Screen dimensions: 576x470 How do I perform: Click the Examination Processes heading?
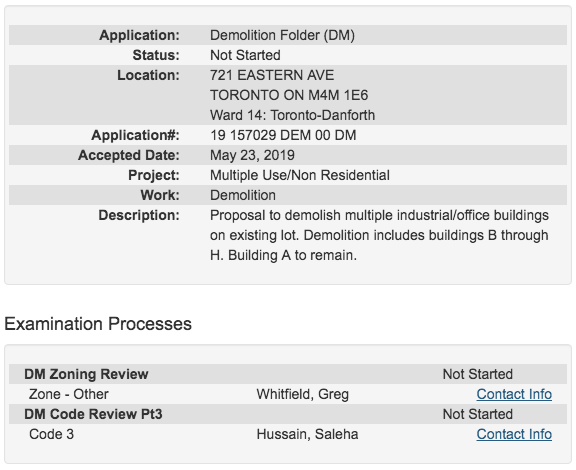click(98, 324)
